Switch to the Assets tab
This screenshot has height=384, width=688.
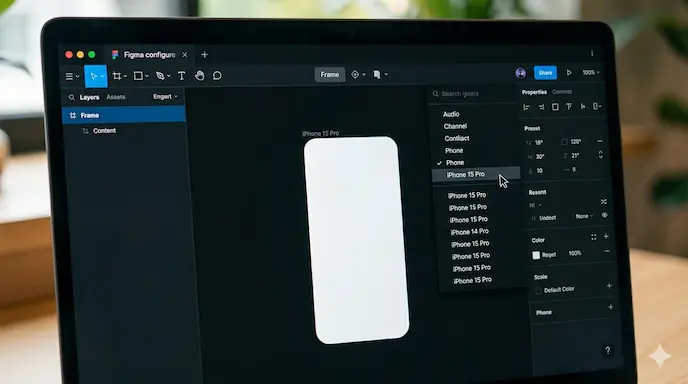click(116, 97)
